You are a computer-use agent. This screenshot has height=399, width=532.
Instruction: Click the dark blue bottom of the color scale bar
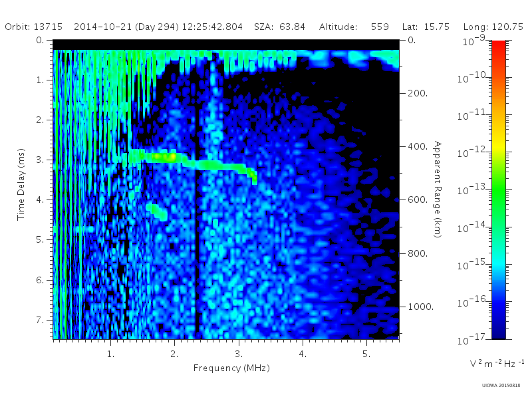tap(498, 332)
